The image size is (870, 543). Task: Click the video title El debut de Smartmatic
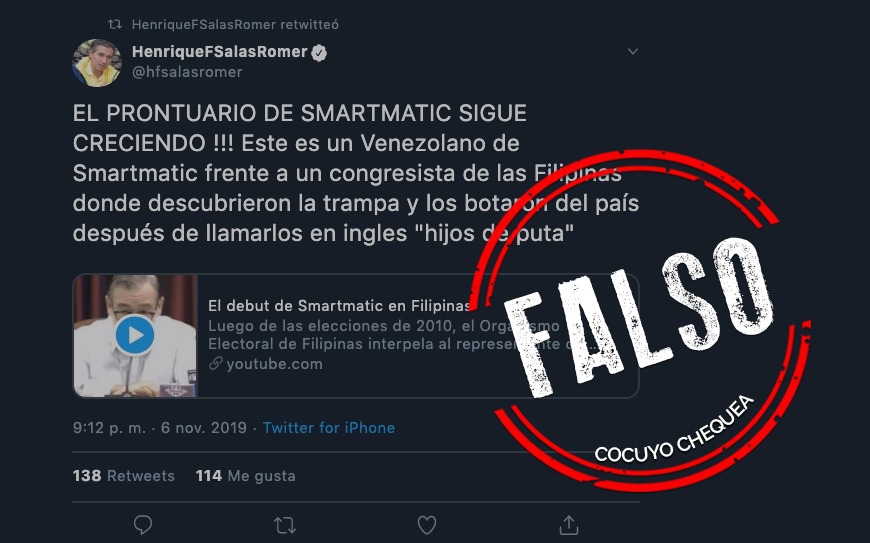tap(339, 306)
